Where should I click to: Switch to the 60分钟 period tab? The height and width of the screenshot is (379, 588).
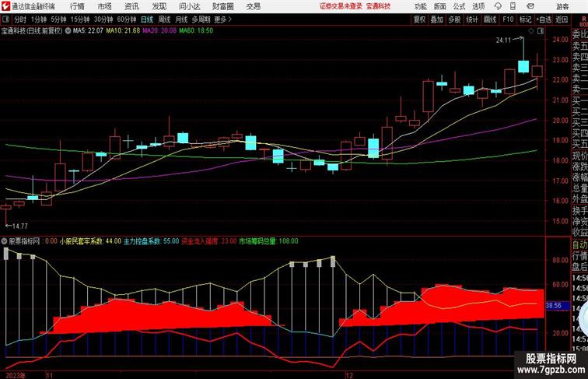(126, 19)
